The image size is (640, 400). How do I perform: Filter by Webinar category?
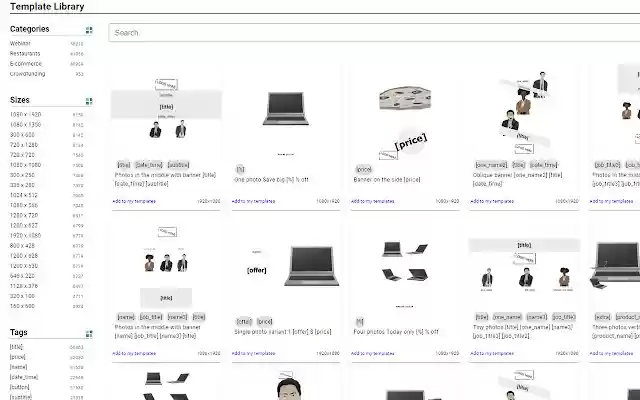[x=20, y=43]
